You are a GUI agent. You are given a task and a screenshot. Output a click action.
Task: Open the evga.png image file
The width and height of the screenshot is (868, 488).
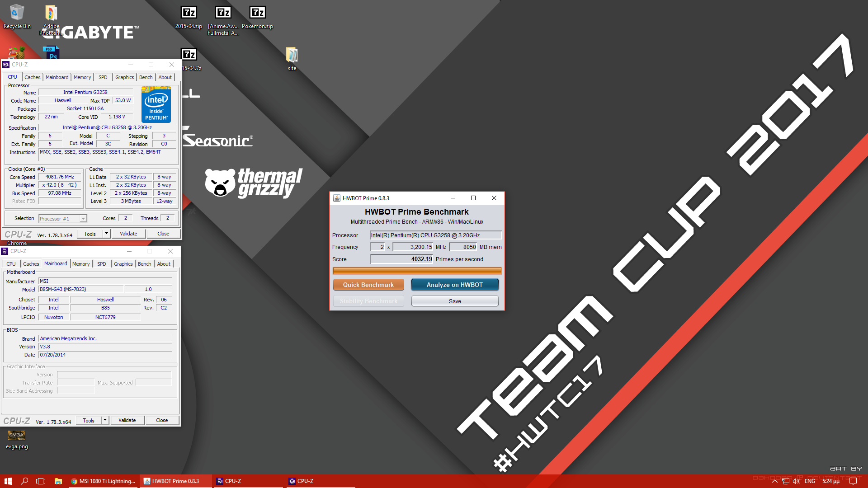(x=17, y=439)
